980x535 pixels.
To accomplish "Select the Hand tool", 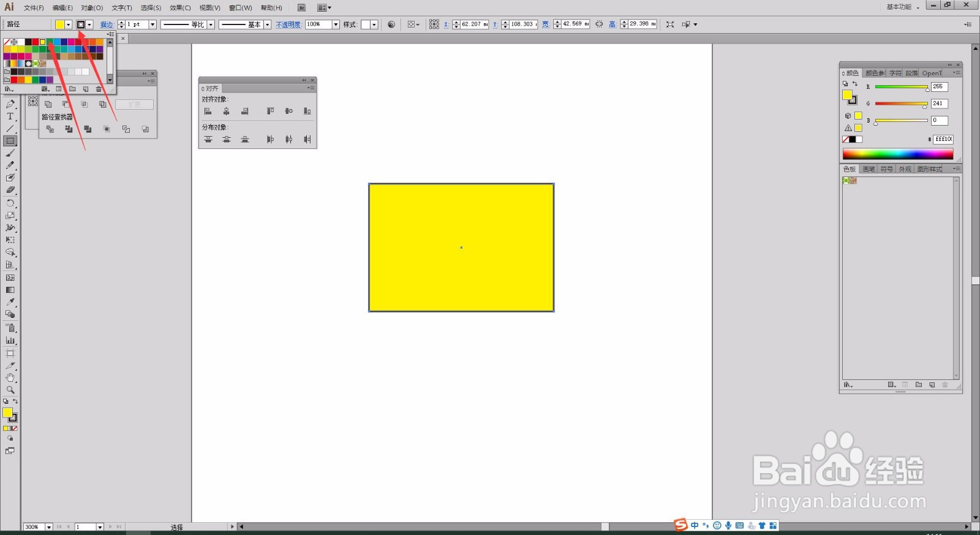I will click(10, 378).
